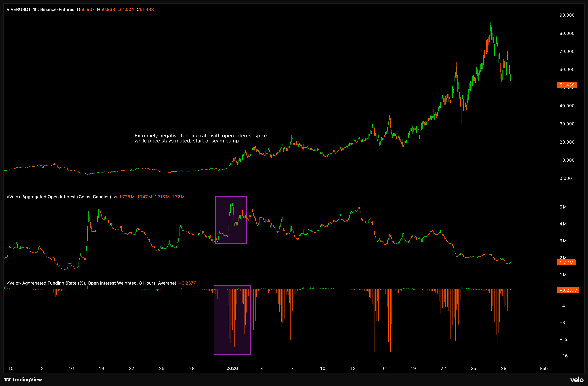This screenshot has width=588, height=386.
Task: Click the orange −0.2377 funding axis label
Action: click(568, 290)
